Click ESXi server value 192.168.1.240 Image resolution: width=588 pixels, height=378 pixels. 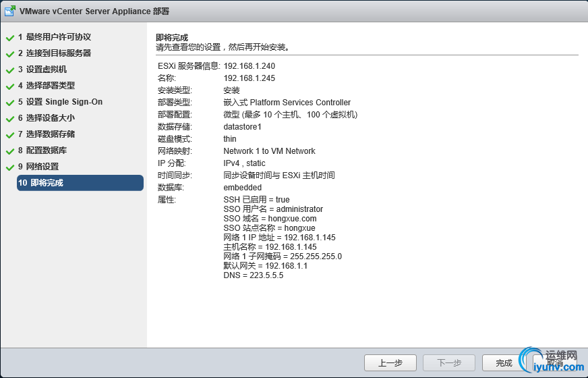249,66
